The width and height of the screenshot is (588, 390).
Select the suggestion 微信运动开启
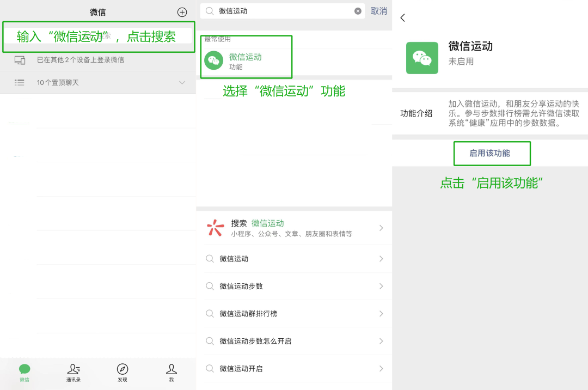coord(294,369)
